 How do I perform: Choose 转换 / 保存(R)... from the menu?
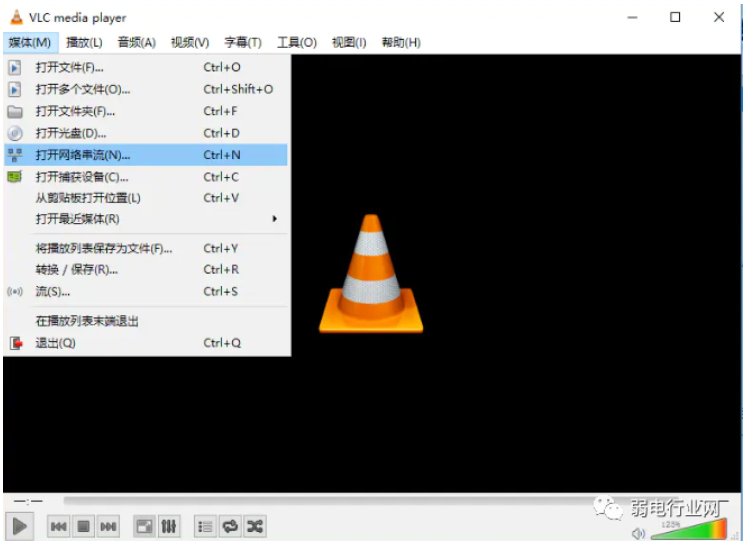click(x=77, y=269)
